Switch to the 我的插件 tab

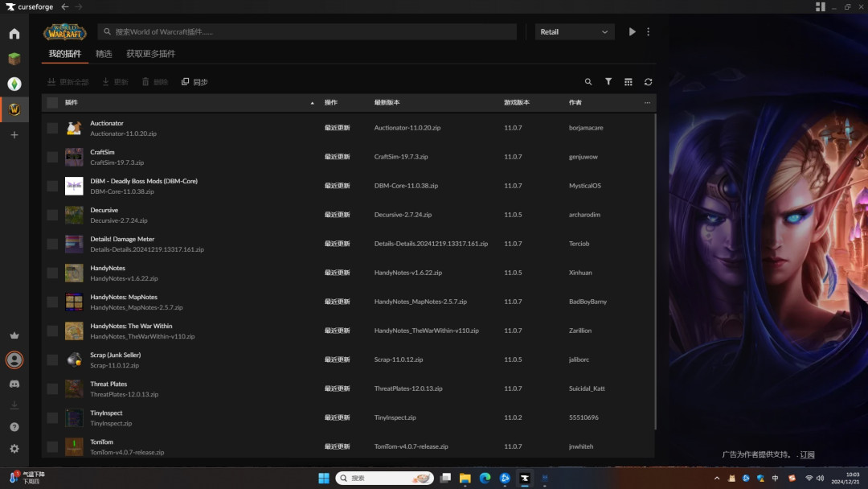coord(65,54)
